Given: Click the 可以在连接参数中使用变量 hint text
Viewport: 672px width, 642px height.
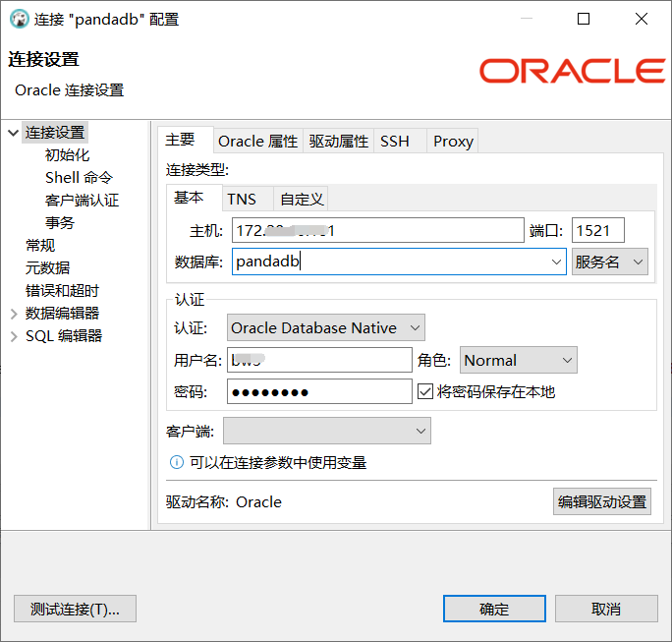Looking at the screenshot, I should (278, 463).
